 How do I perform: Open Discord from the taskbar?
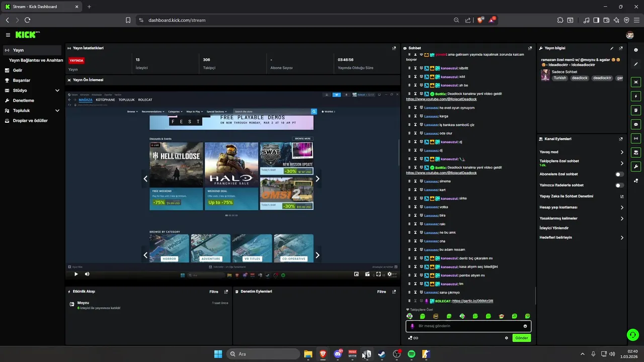click(x=338, y=354)
